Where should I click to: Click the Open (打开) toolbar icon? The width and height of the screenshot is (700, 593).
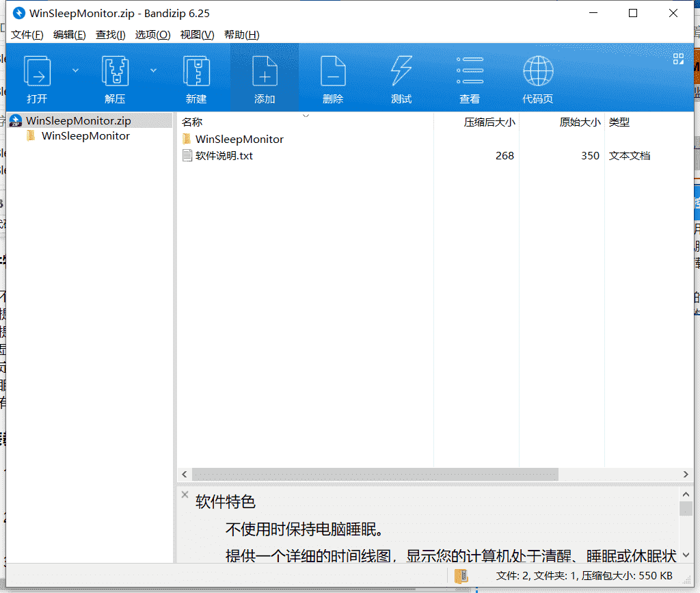tap(37, 71)
